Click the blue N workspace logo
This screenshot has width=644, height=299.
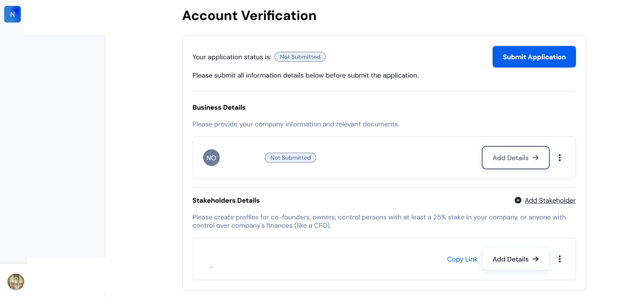coord(12,14)
